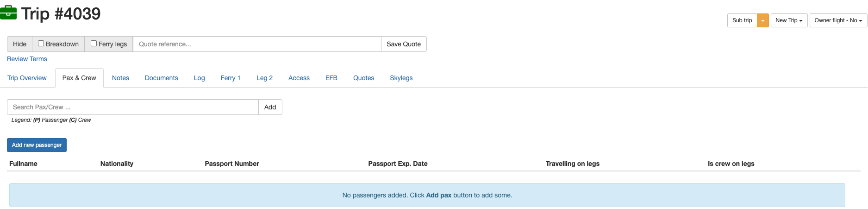Open the Owner flight - No dropdown

[838, 20]
